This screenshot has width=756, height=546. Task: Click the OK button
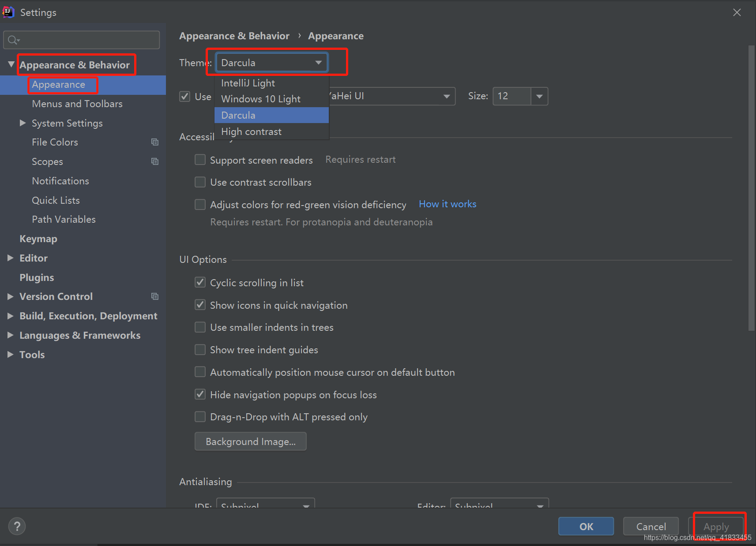(x=586, y=526)
